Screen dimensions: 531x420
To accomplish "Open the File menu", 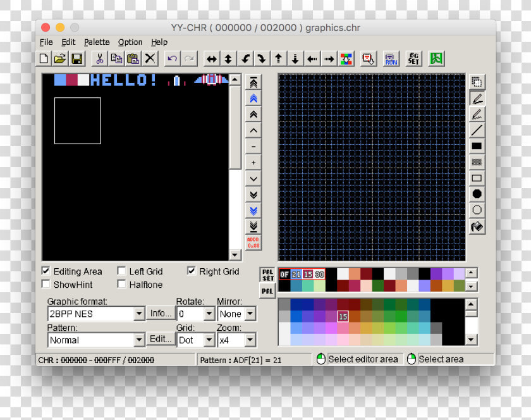I will tap(46, 42).
